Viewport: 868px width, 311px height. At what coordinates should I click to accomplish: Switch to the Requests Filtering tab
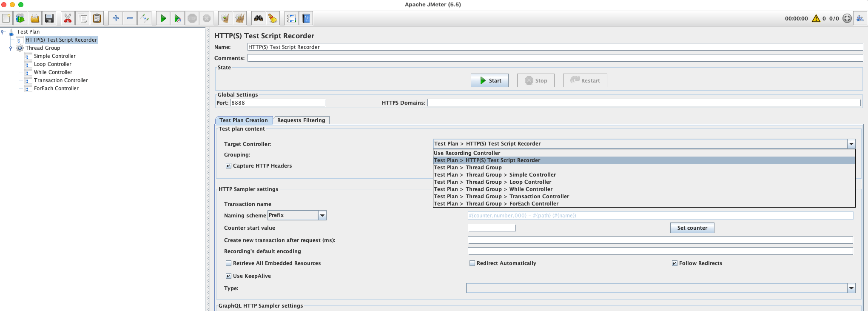[301, 120]
